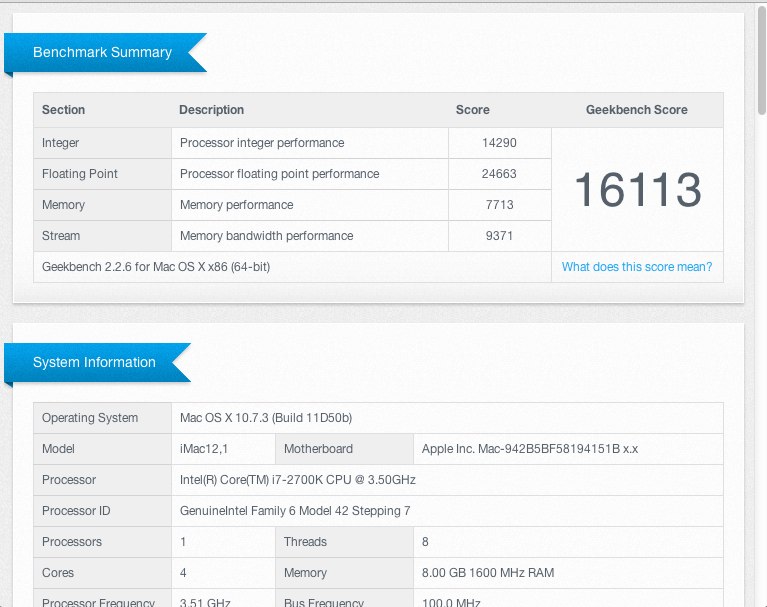
Task: Click the 'Score' column header
Action: [473, 110]
